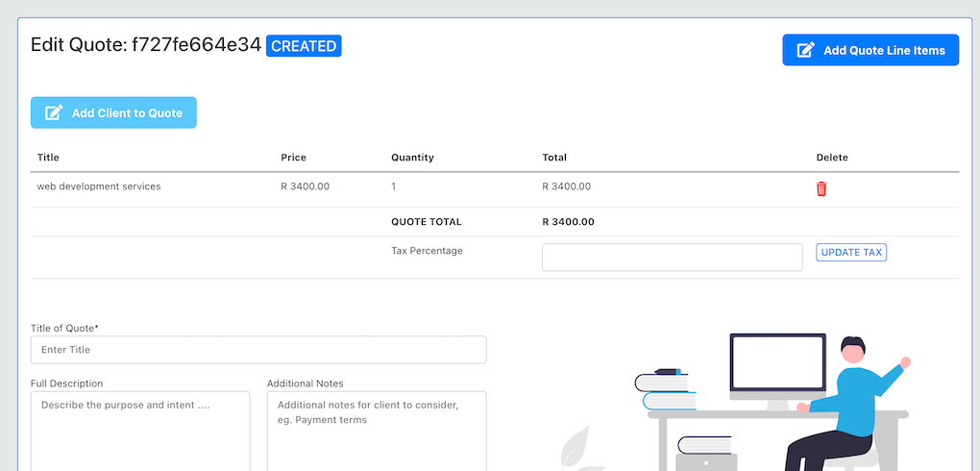Click the CREATED status badge

pyautogui.click(x=304, y=46)
